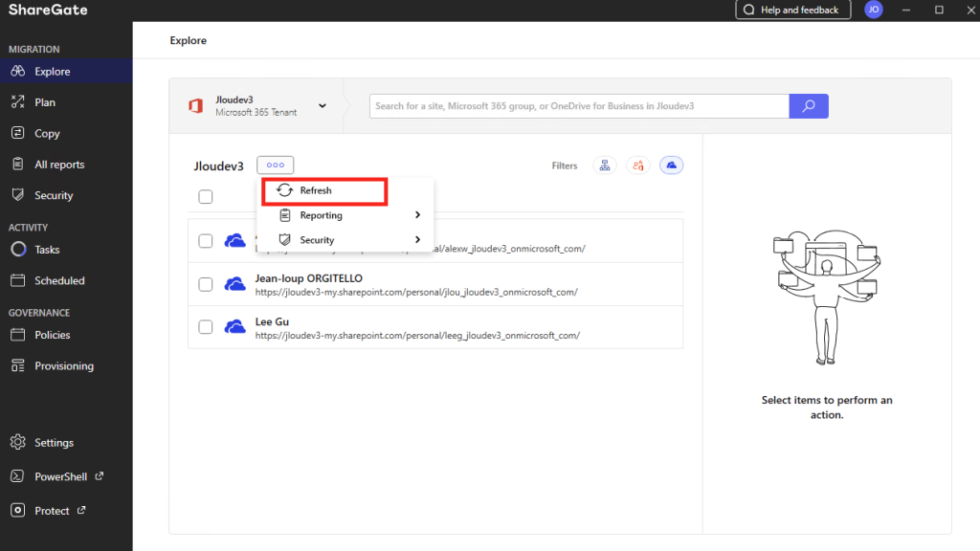Go to the Explore section
Screen dimensions: 980x551
(x=66, y=71)
